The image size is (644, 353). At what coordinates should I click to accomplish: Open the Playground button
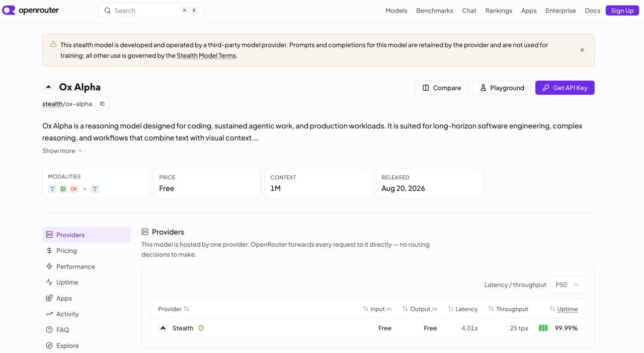tap(502, 88)
